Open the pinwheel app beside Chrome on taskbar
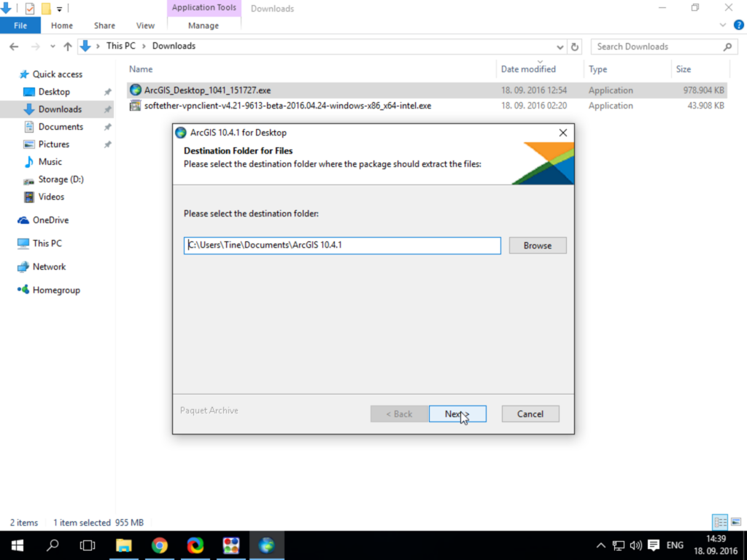The width and height of the screenshot is (747, 560). [196, 545]
